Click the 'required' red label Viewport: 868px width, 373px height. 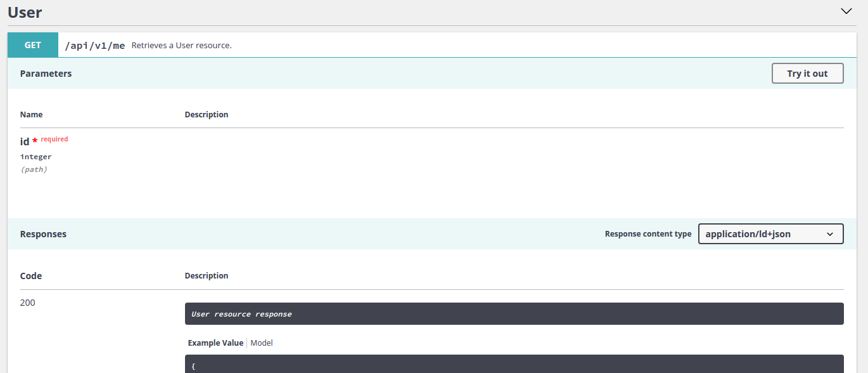[54, 139]
